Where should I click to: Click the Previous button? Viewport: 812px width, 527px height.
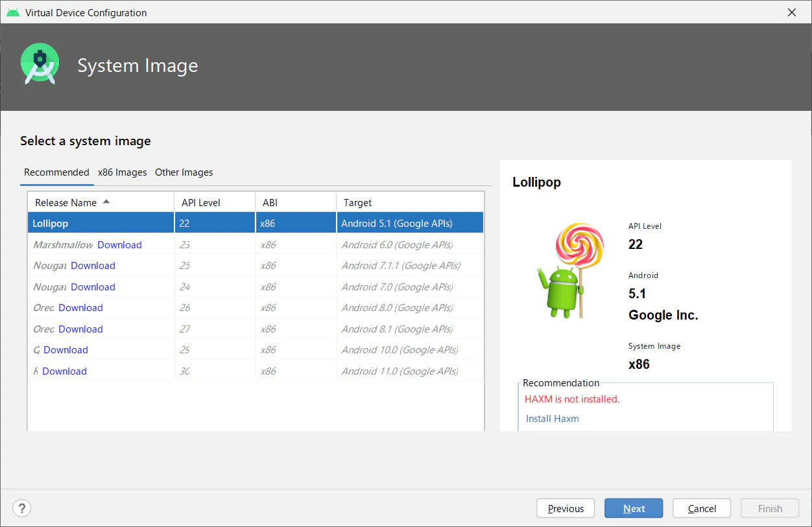click(566, 509)
